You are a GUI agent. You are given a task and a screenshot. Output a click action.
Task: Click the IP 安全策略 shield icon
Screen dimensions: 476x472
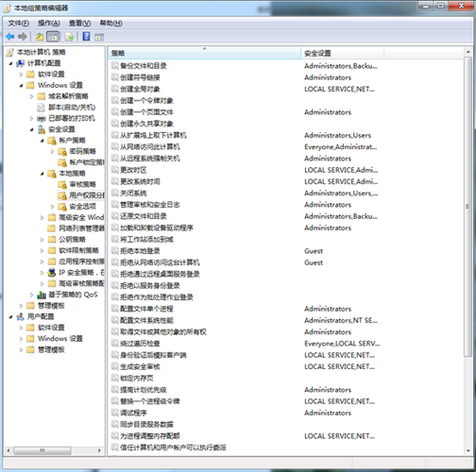click(52, 273)
